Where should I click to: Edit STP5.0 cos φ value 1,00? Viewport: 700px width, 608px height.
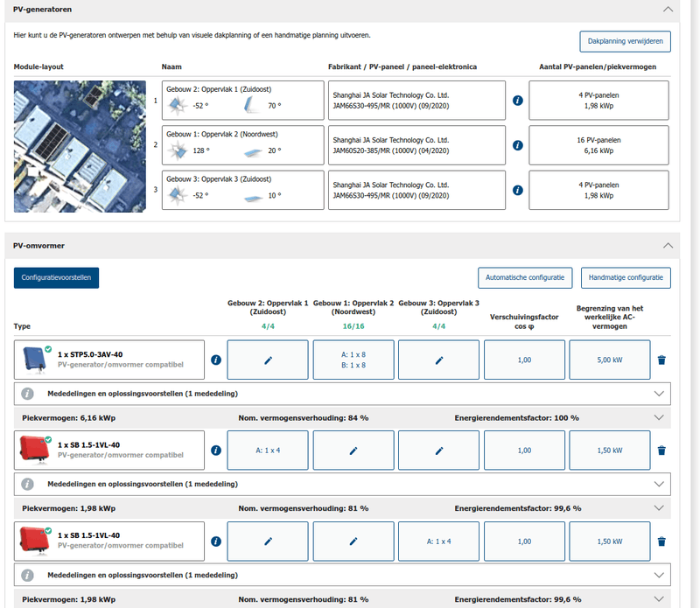tap(524, 360)
